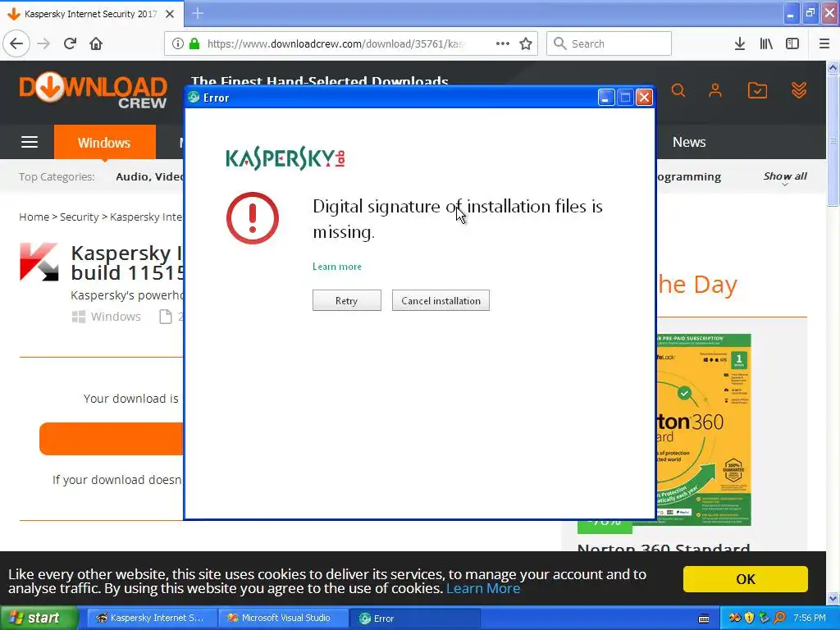This screenshot has height=630, width=840.
Task: Click the red exclamation error icon
Action: [x=253, y=218]
